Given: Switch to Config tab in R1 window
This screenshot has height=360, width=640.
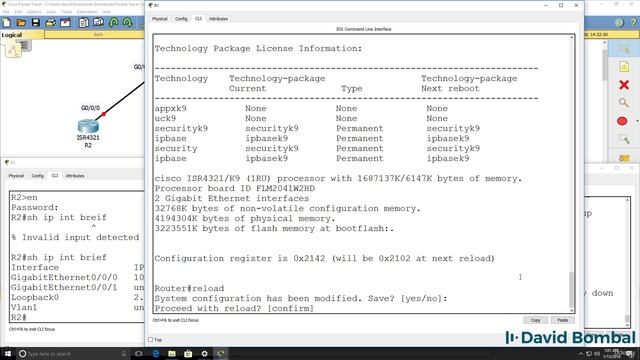Looking at the screenshot, I should (x=181, y=19).
